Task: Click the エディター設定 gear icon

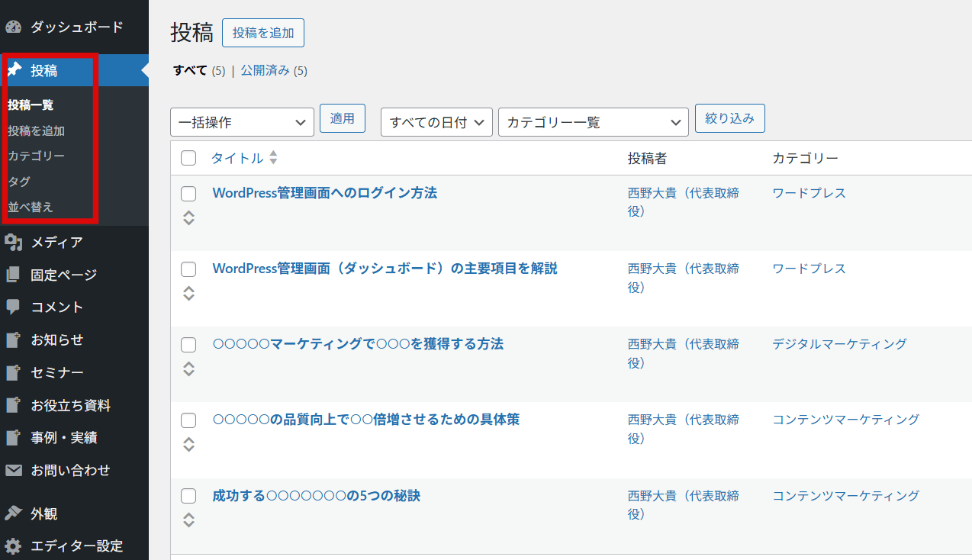Action: 14,546
